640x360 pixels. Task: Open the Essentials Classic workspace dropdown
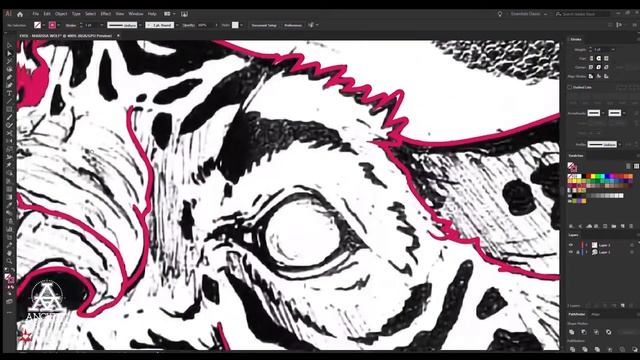pyautogui.click(x=529, y=14)
